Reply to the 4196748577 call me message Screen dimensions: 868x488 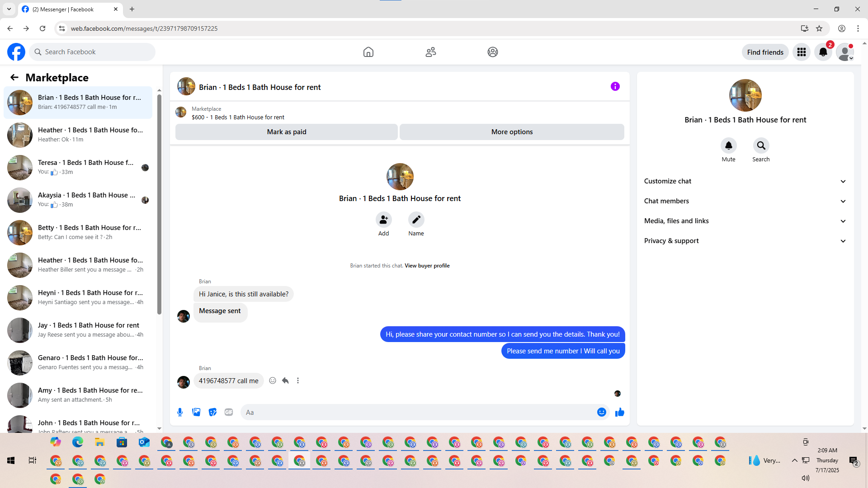pyautogui.click(x=285, y=380)
